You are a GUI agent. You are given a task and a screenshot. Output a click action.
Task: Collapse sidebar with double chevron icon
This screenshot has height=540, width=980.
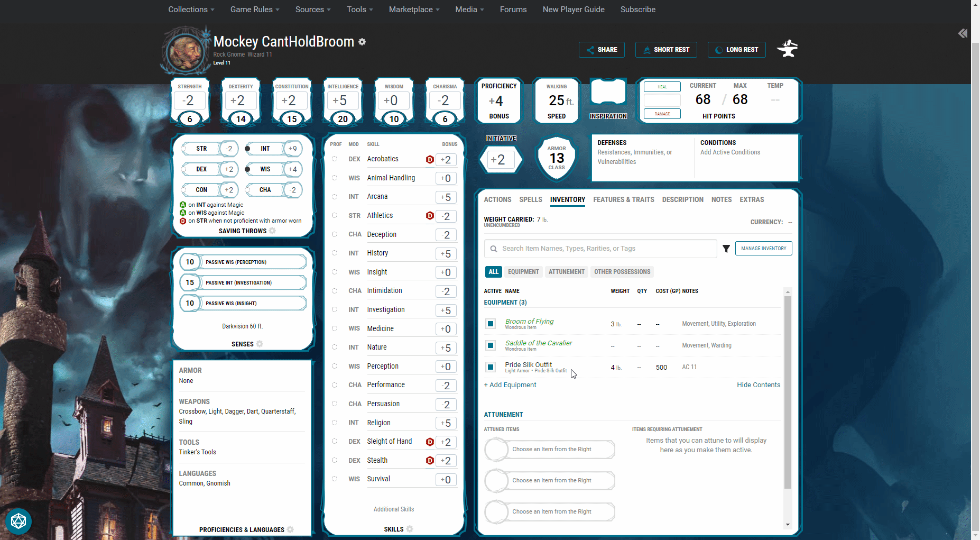point(963,33)
